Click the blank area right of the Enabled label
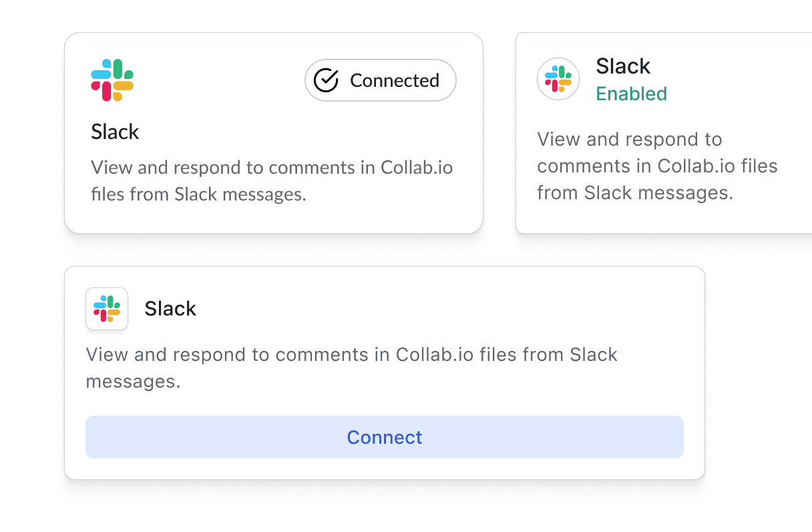This screenshot has height=532, width=812. pyautogui.click(x=735, y=94)
